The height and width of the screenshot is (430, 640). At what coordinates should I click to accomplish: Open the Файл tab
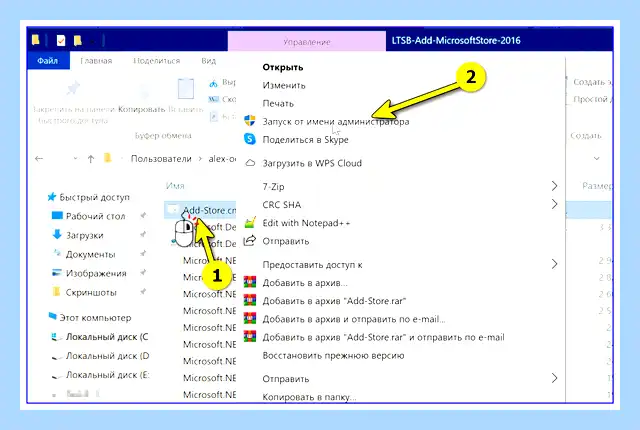48,61
